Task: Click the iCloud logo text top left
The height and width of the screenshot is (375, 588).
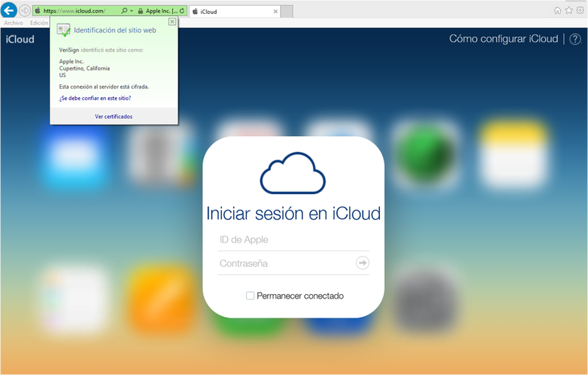Action: pyautogui.click(x=20, y=39)
